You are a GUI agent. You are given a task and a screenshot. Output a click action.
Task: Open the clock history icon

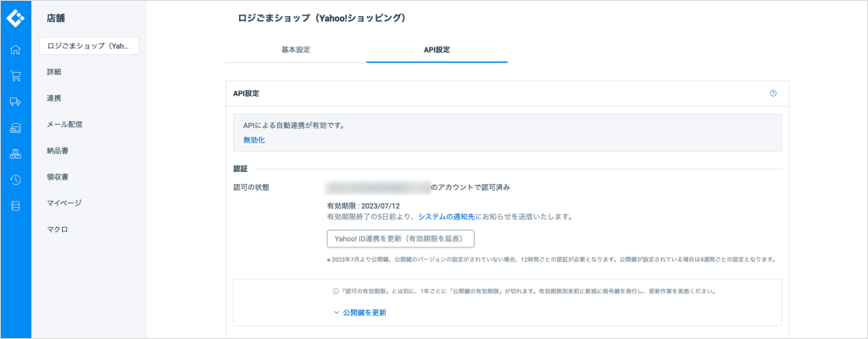15,180
